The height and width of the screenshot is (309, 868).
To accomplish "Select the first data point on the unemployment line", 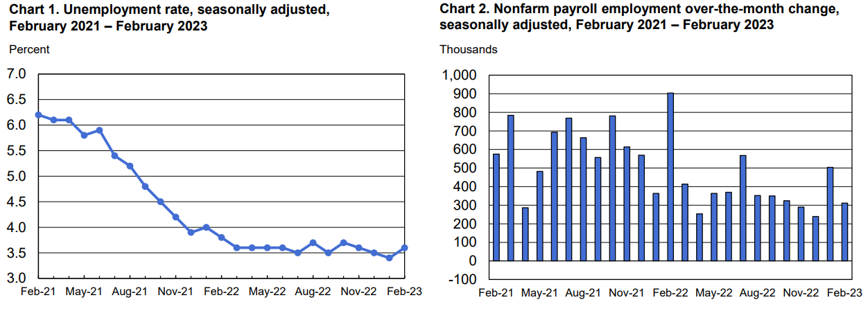I will [x=38, y=115].
